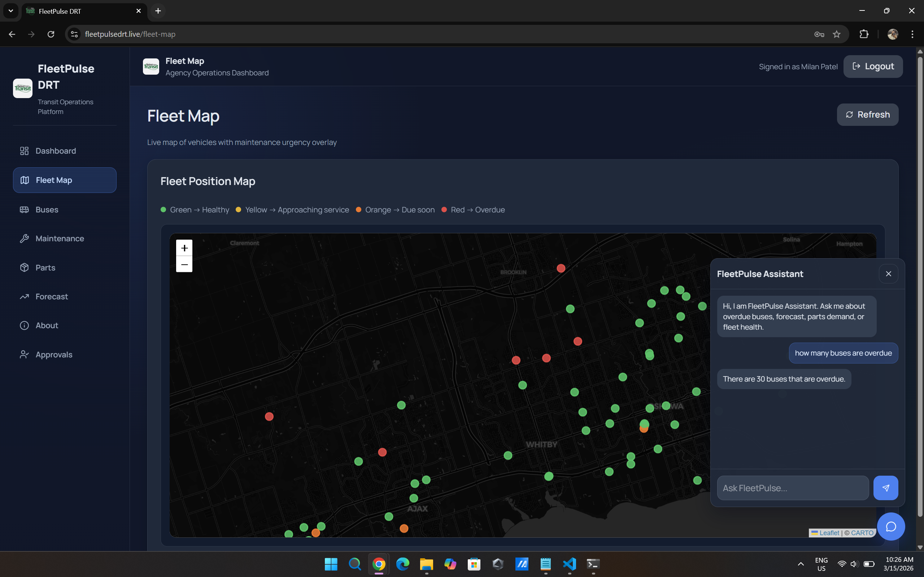The image size is (924, 577).
Task: Log out of Milan Patel's account
Action: coord(873,66)
